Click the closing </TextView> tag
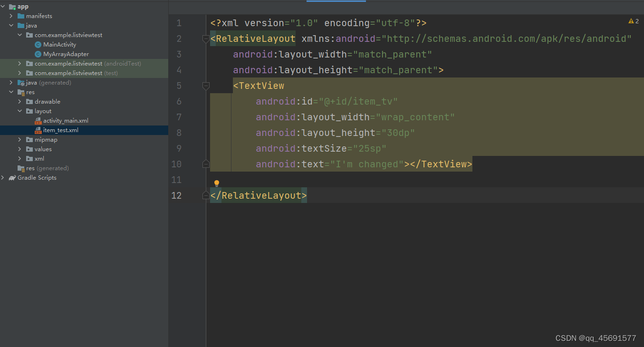The height and width of the screenshot is (347, 644). [x=441, y=164]
